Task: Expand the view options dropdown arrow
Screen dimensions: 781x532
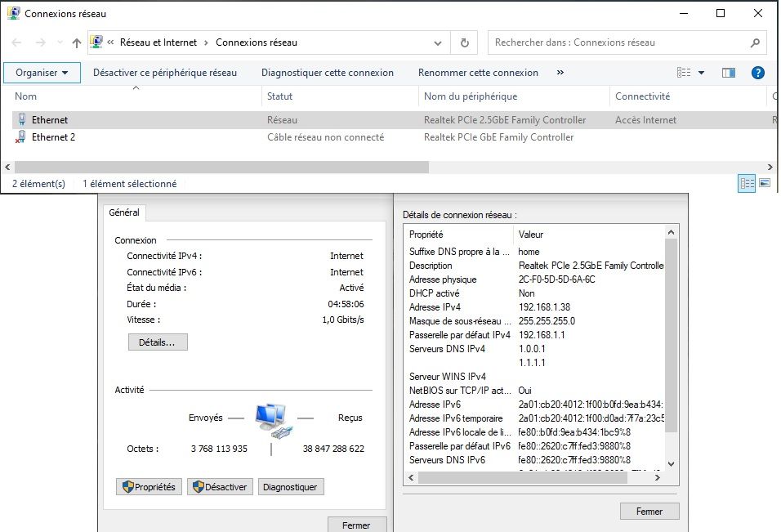Action: pyautogui.click(x=701, y=73)
